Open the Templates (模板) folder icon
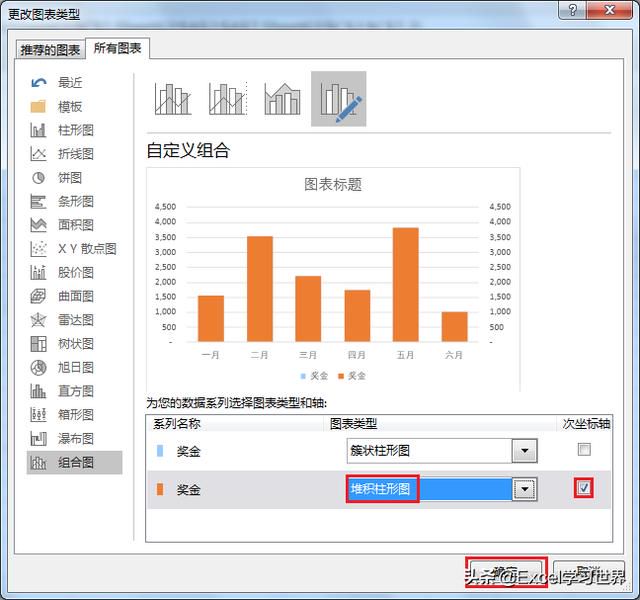The image size is (640, 600). 38,107
